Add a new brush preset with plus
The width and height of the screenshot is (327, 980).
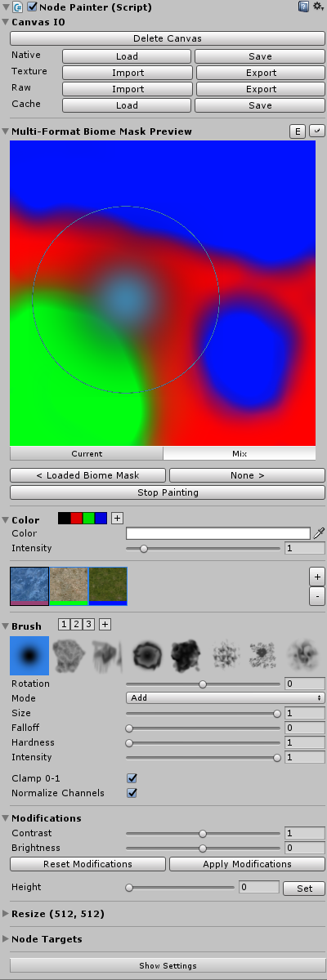coord(105,624)
